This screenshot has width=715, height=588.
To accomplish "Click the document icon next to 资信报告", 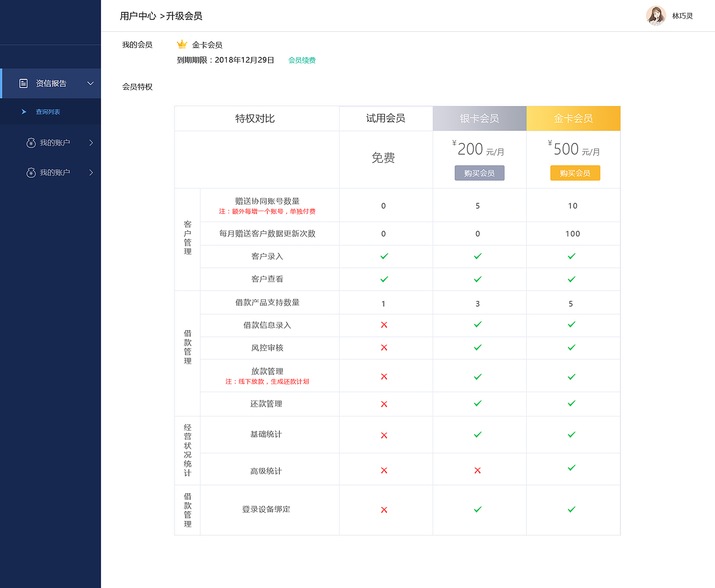I will pyautogui.click(x=23, y=83).
